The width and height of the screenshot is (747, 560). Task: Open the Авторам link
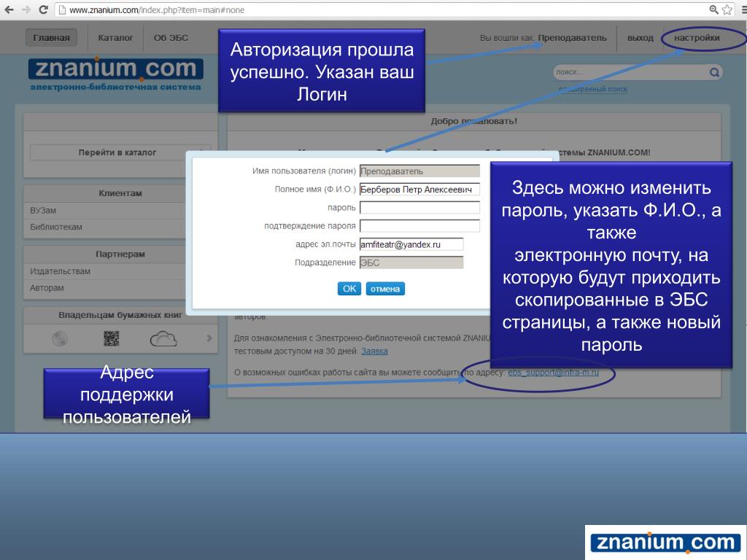pyautogui.click(x=47, y=288)
